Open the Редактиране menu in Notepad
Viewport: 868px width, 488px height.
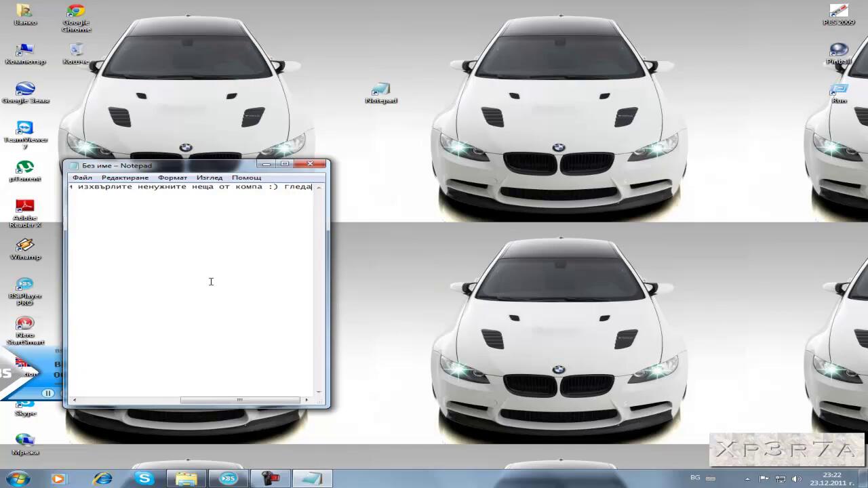tap(125, 178)
